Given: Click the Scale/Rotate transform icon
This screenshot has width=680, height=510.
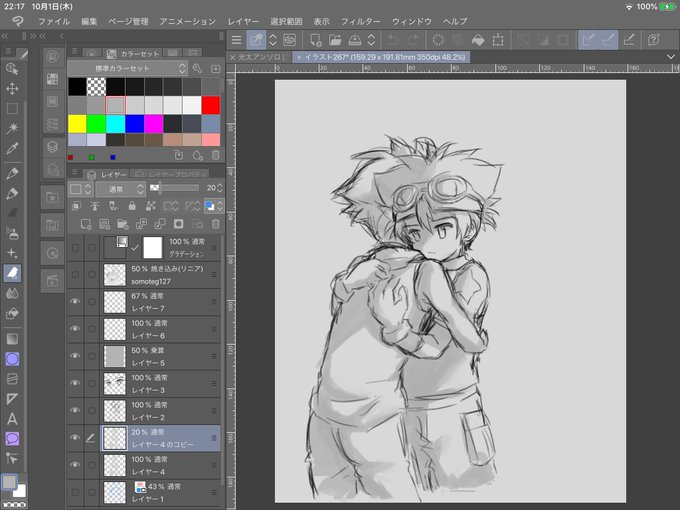Looking at the screenshot, I should pos(498,40).
